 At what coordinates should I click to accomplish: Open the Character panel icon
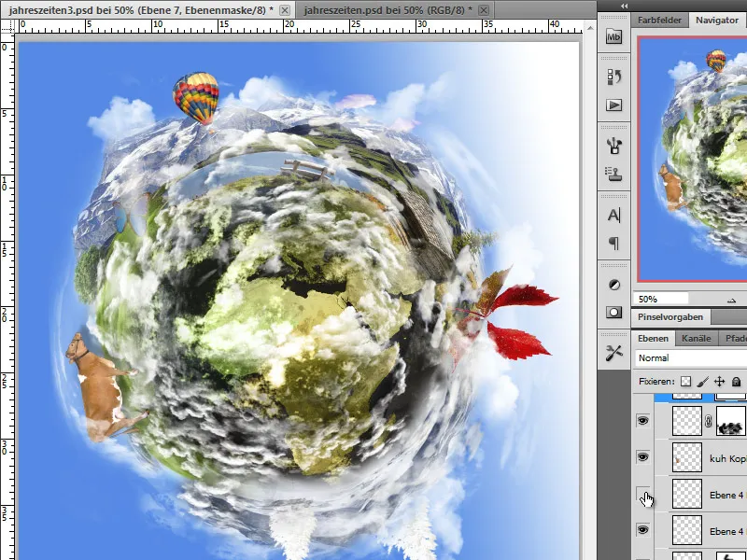pos(613,216)
